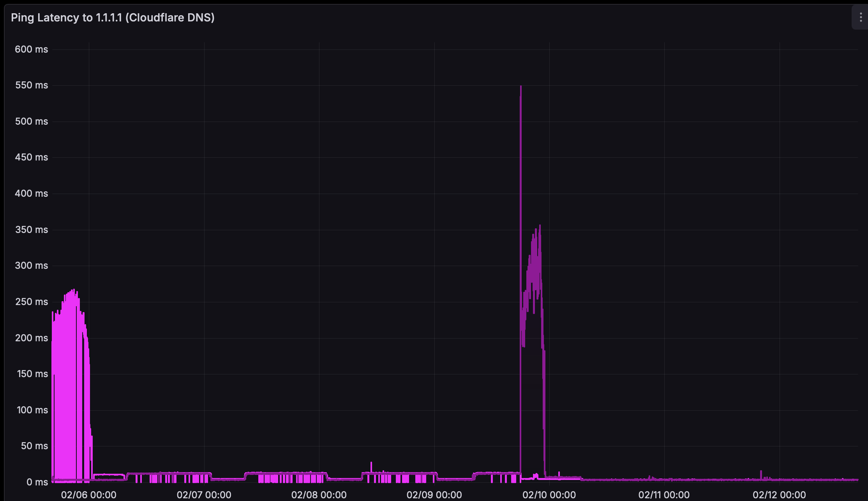Click the top of the 550 ms spike
Image resolution: width=868 pixels, height=501 pixels.
coord(521,87)
